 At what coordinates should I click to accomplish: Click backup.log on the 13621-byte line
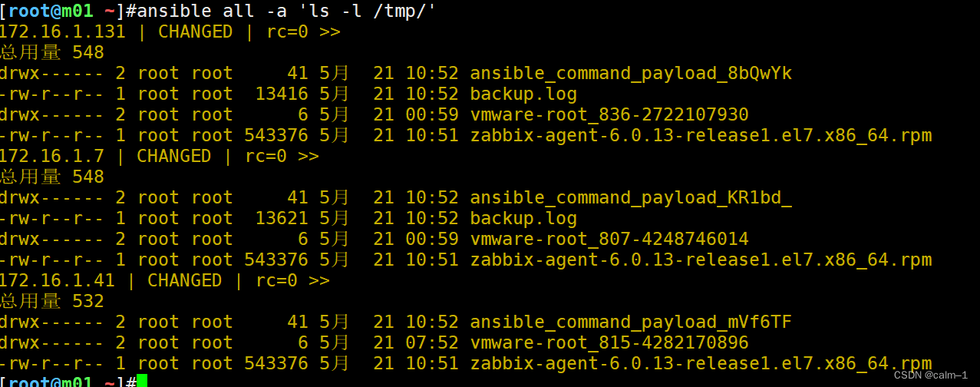pos(523,218)
